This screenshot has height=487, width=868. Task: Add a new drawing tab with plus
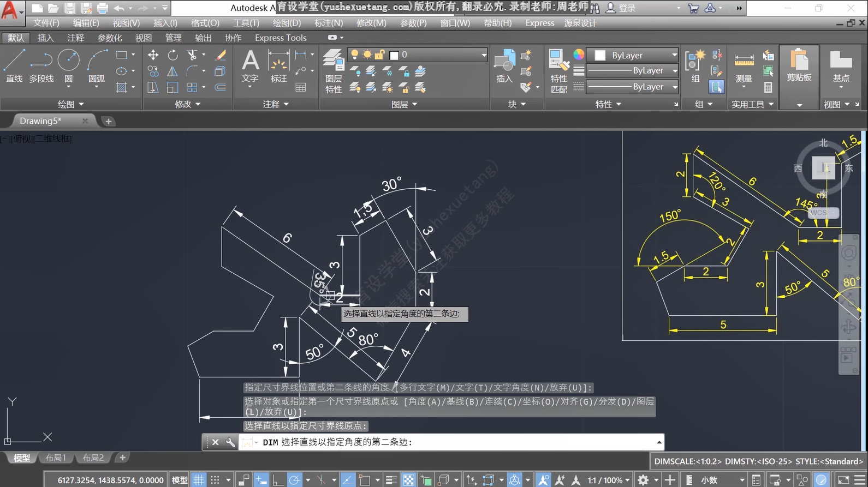[x=108, y=121]
